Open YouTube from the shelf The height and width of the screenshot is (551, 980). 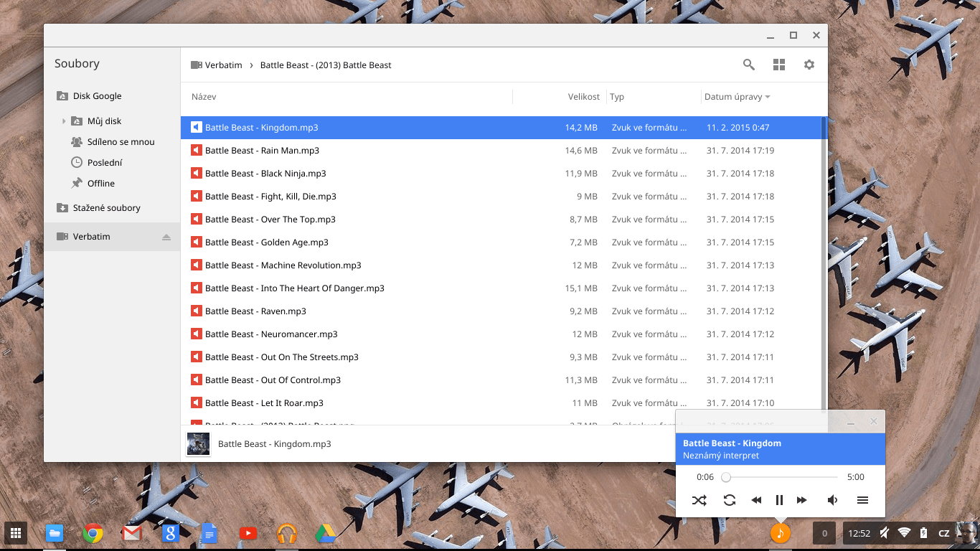click(248, 533)
